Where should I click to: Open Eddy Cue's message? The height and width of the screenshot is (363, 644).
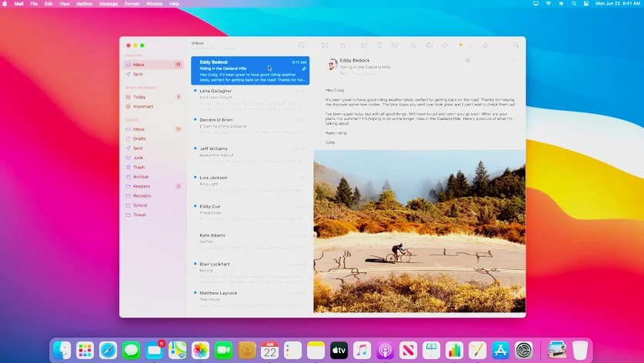(x=250, y=215)
